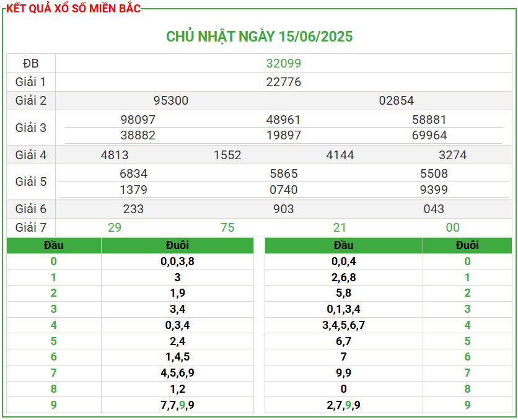Click the 'Giải 1' row label
This screenshot has height=420, width=518.
point(31,82)
